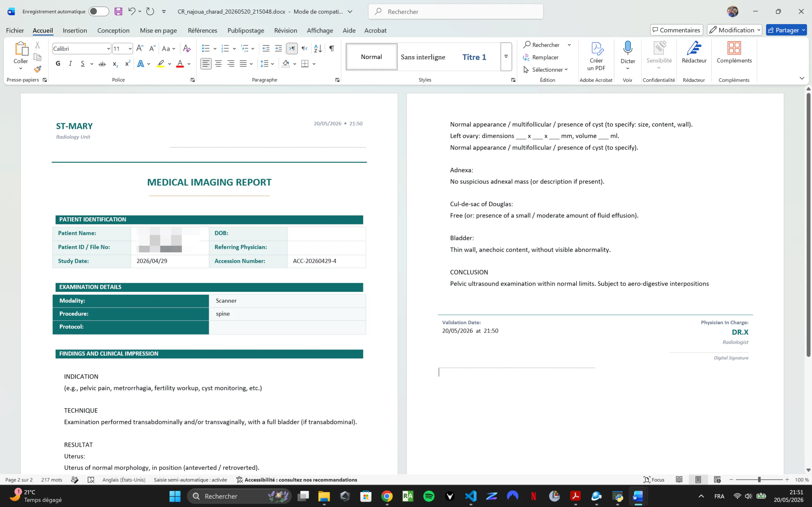
Task: Redo the last action
Action: 150,11
